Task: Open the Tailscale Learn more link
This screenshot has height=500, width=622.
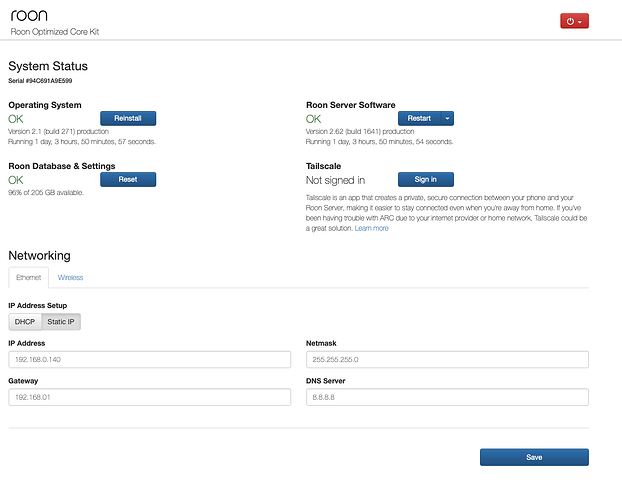Action: tap(371, 228)
